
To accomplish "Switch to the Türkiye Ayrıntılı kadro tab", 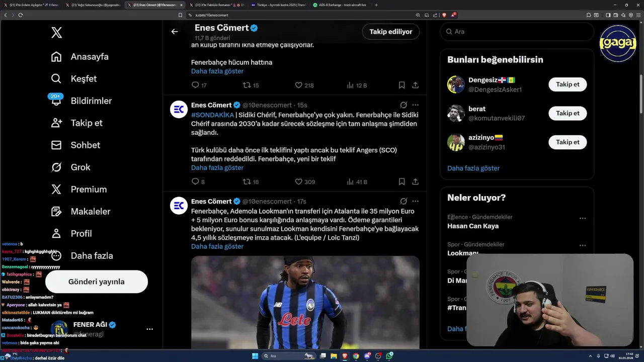I will pyautogui.click(x=280, y=5).
